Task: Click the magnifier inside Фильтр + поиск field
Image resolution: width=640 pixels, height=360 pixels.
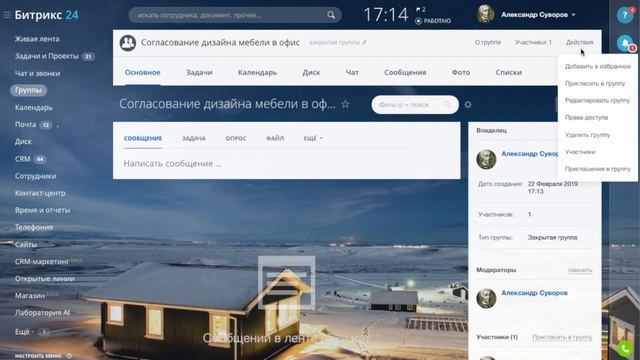Action: pos(447,104)
